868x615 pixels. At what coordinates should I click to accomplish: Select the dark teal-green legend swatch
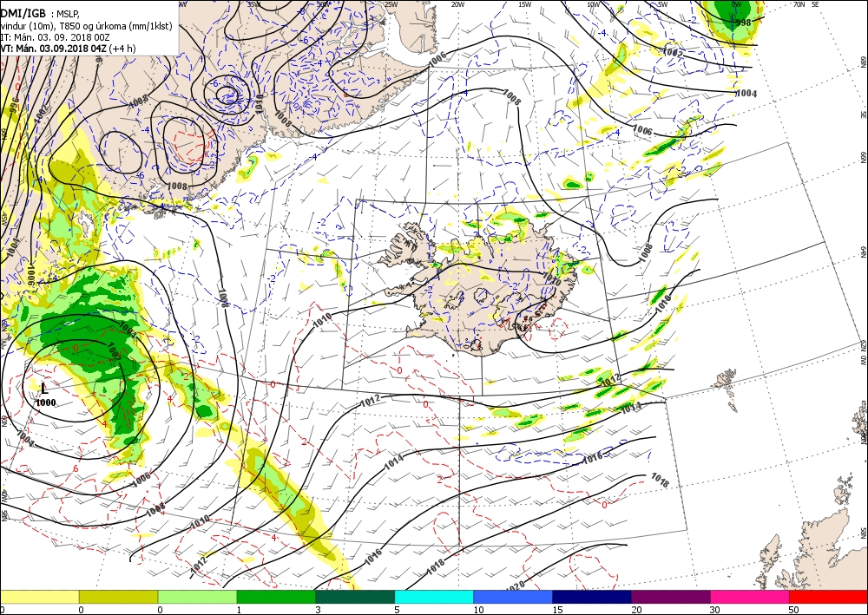(x=355, y=598)
